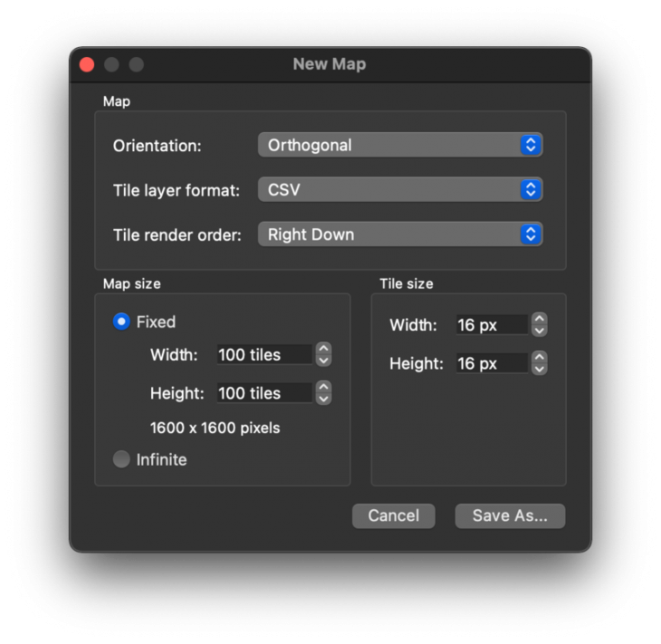Click the Cancel button

[394, 515]
